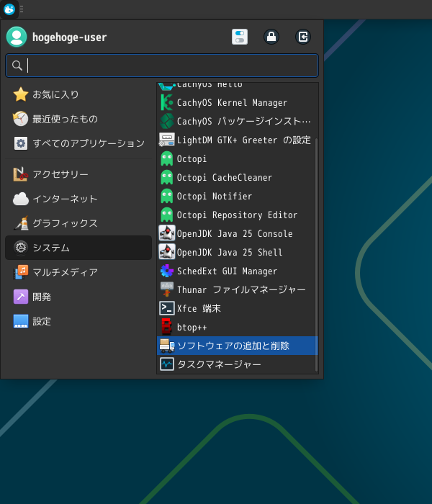Select インターネット category
Viewport: 432px width, 504px height.
tap(78, 199)
